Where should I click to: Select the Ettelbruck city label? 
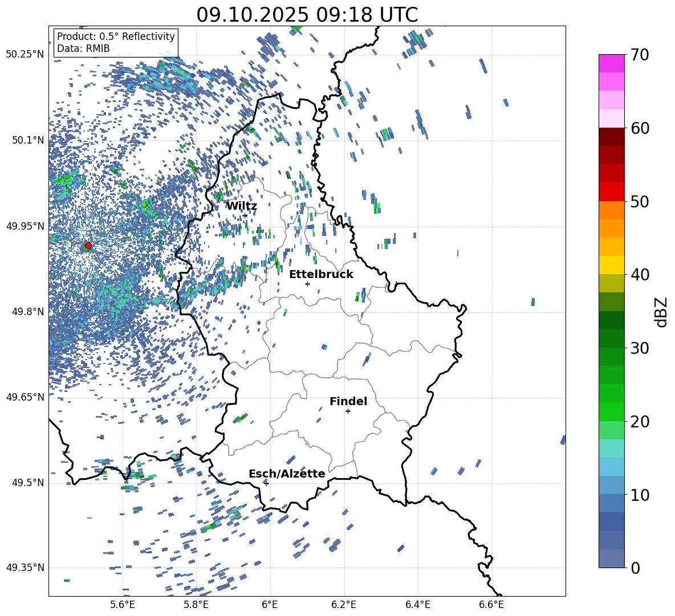pyautogui.click(x=321, y=274)
